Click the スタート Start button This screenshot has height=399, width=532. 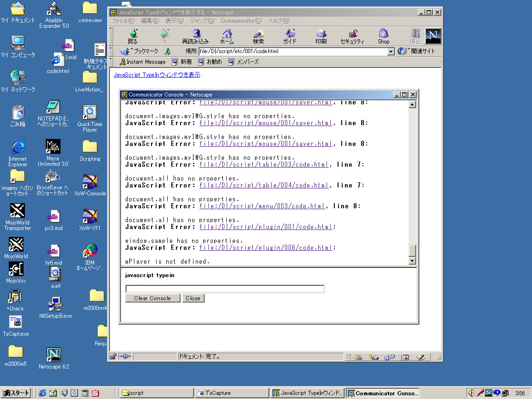click(x=16, y=393)
